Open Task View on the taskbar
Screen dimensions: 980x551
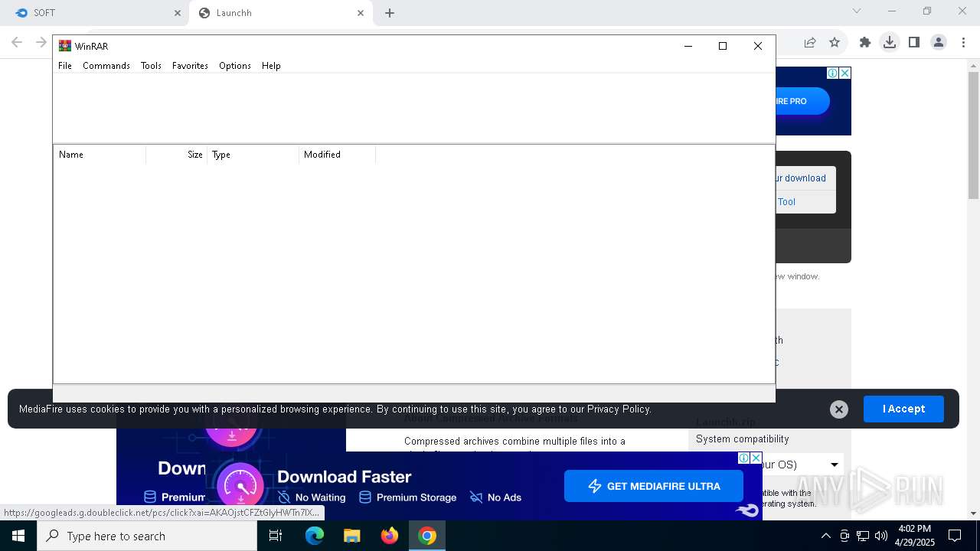[276, 536]
